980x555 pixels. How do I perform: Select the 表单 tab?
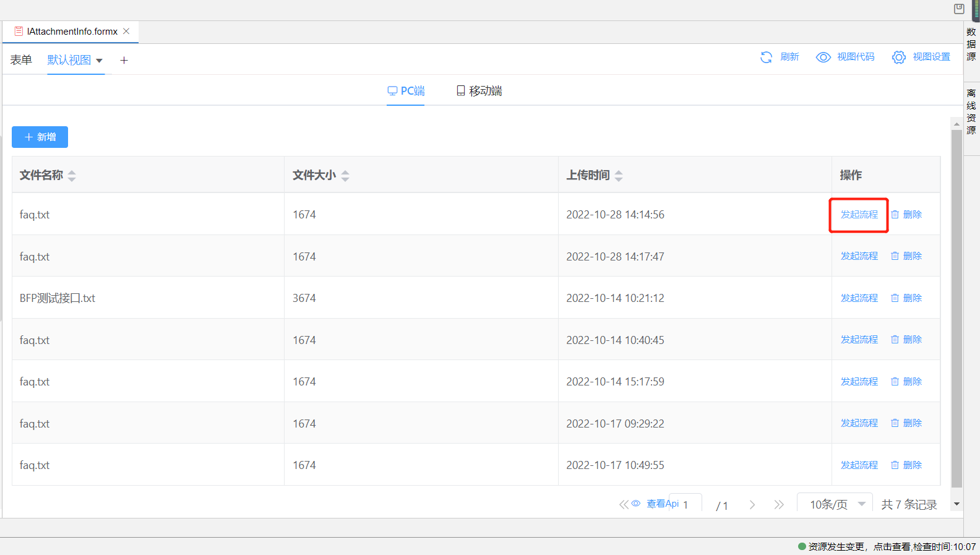pyautogui.click(x=21, y=60)
